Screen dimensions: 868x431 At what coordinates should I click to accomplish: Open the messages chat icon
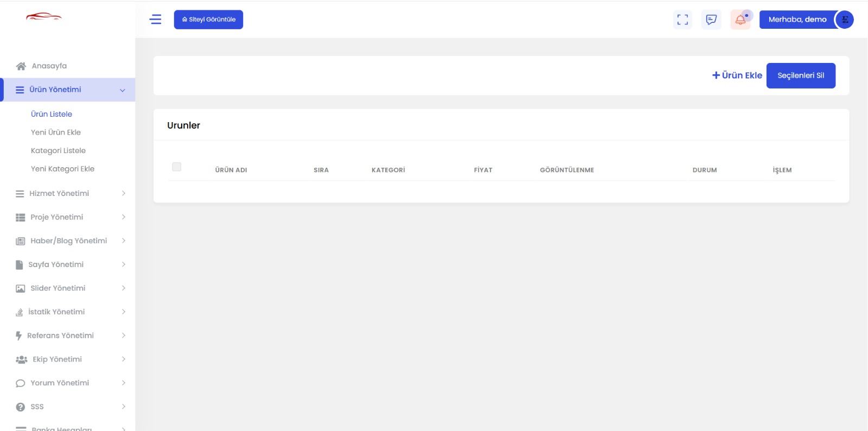click(x=711, y=20)
